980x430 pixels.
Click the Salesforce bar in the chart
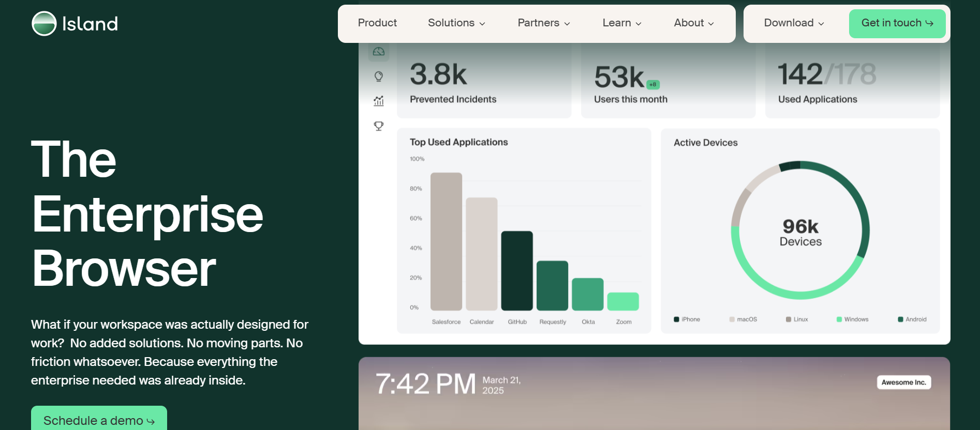click(x=446, y=241)
